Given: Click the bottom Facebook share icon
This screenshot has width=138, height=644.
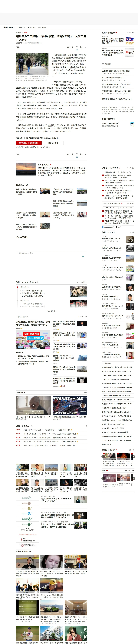Looking at the screenshot, I should pos(73,154).
